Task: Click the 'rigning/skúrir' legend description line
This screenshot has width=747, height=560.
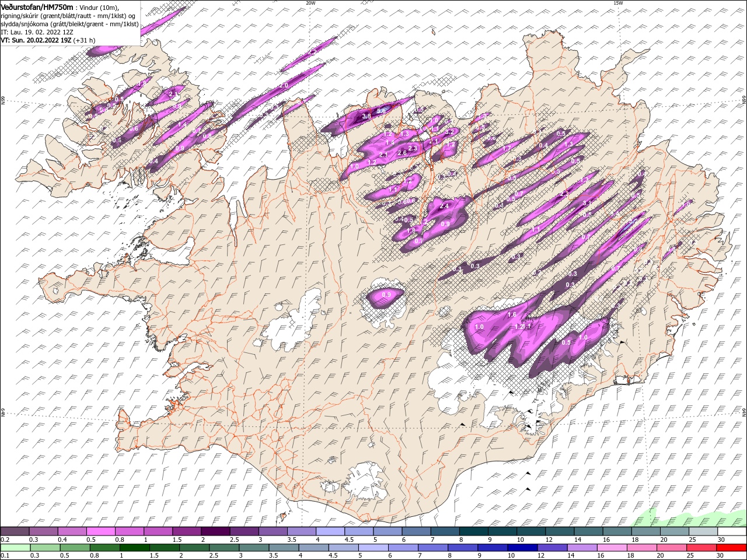Action: [69, 16]
